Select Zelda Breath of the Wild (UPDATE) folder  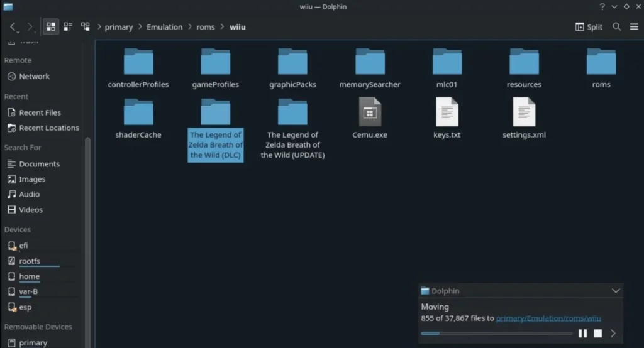click(292, 129)
